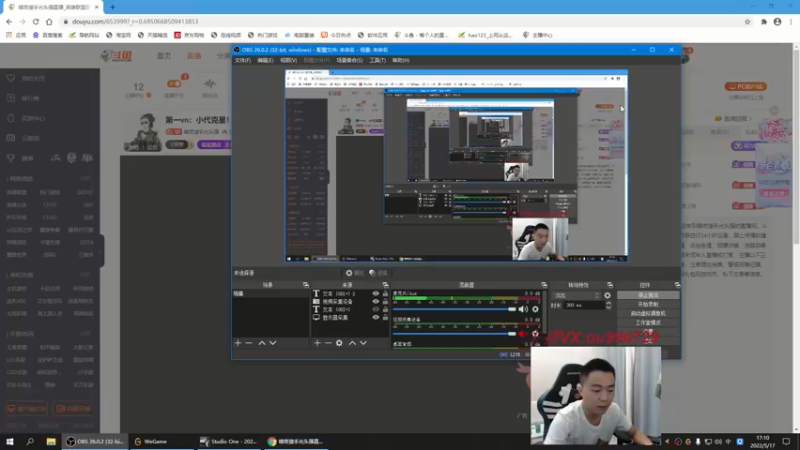This screenshot has width=800, height=450.
Task: Remove the selected scene with the Scenes dock minus icon
Action: pos(249,343)
